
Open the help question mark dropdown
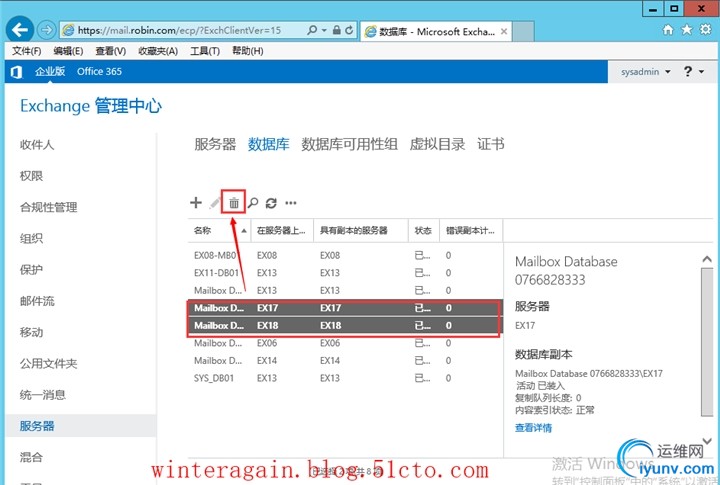pos(693,72)
